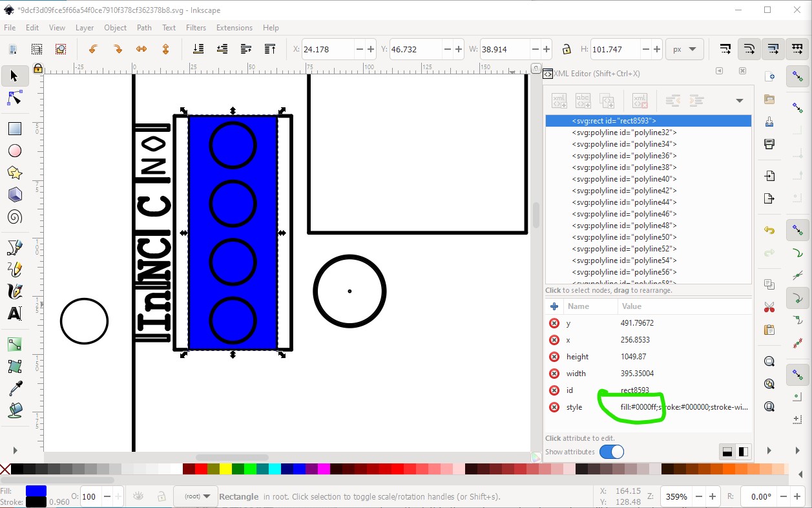
Task: Click the W width input field
Action: click(505, 49)
